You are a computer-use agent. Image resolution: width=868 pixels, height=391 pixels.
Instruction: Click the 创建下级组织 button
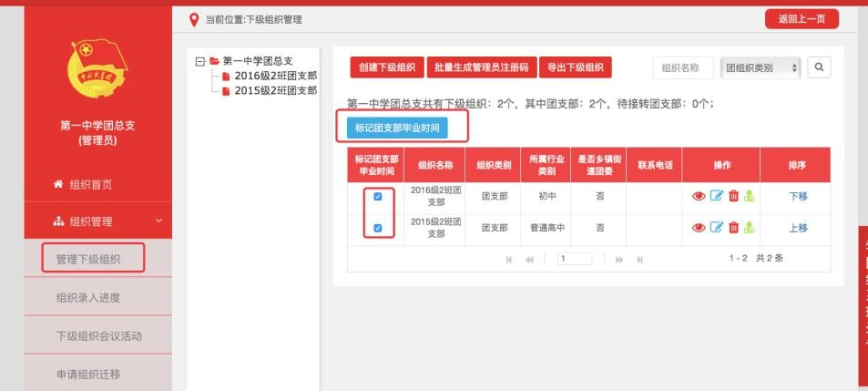(x=385, y=67)
